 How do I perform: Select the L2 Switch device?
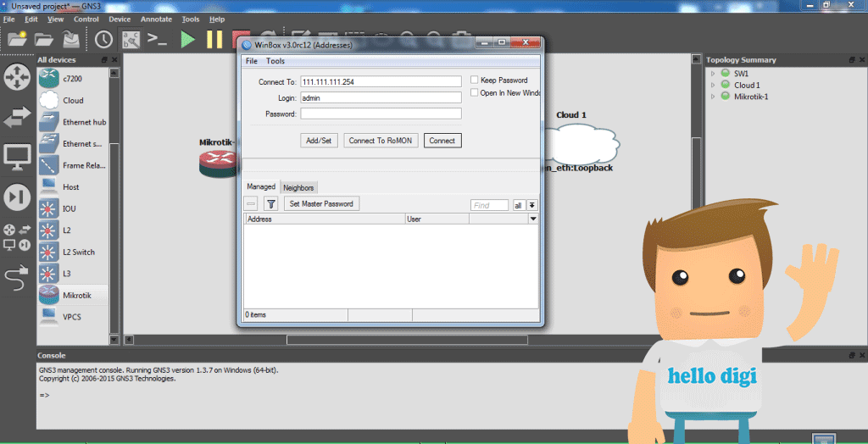(x=73, y=252)
